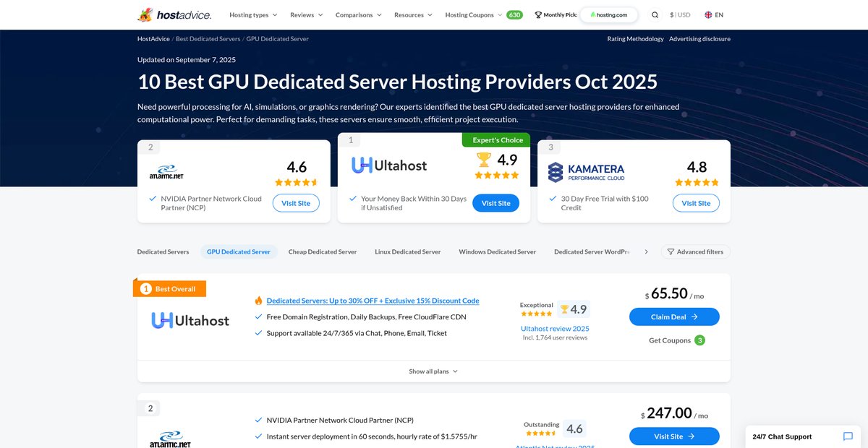Expand the Hosting types menu

(253, 14)
